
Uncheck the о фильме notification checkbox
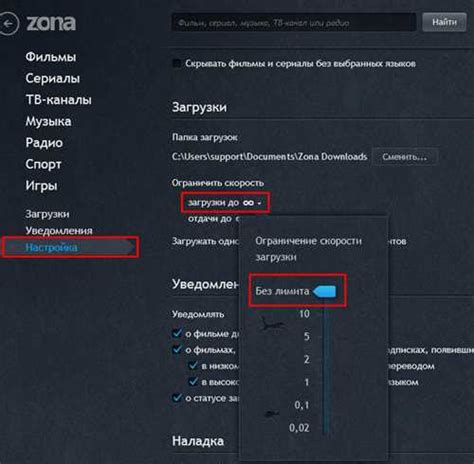[x=177, y=333]
